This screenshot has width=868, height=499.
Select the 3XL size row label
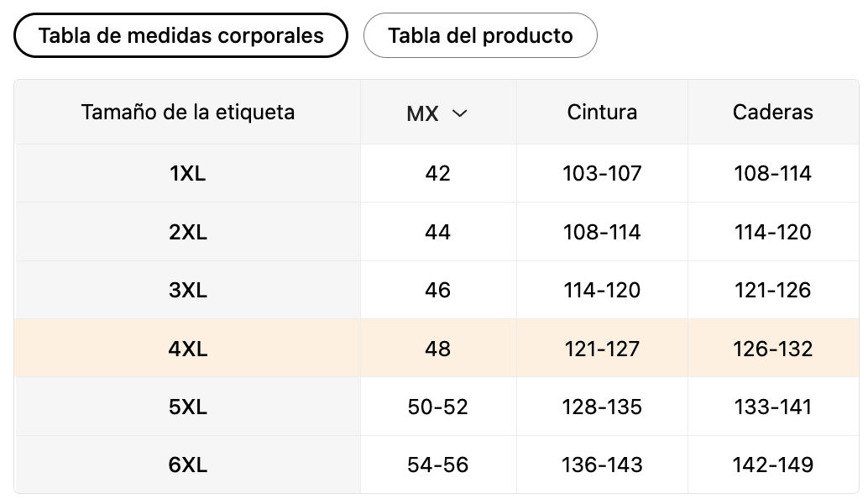[188, 290]
